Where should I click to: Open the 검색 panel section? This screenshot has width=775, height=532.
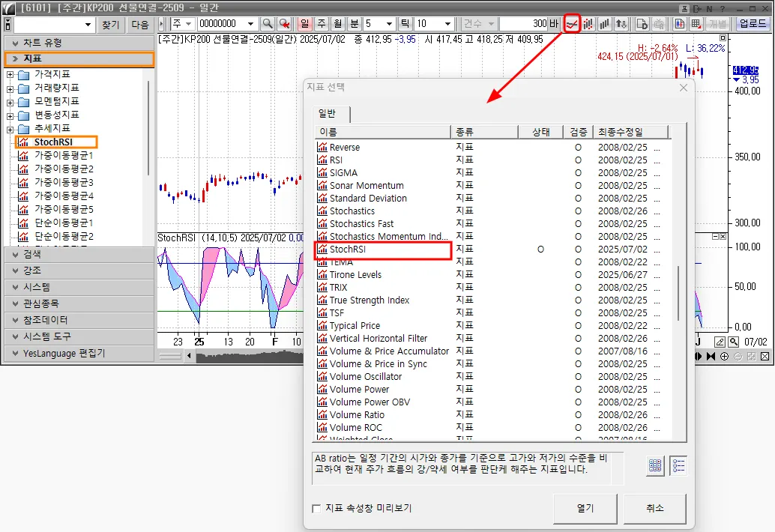click(79, 255)
